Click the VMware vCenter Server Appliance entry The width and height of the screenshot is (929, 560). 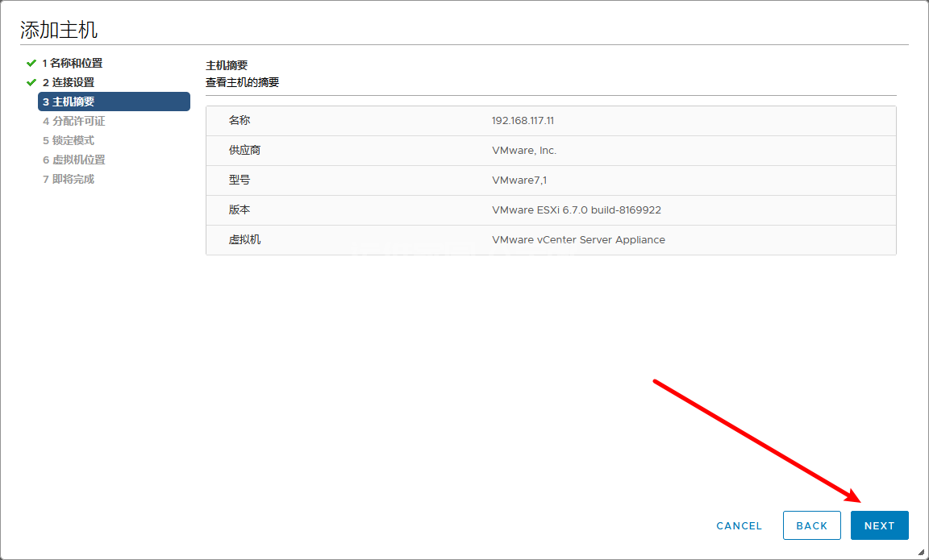pos(578,240)
